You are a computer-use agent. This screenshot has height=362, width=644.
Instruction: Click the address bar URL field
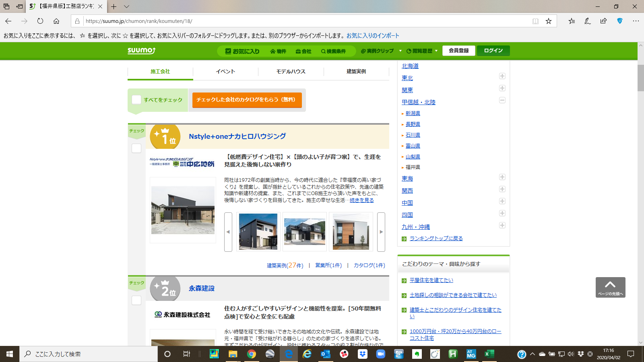[x=306, y=21]
